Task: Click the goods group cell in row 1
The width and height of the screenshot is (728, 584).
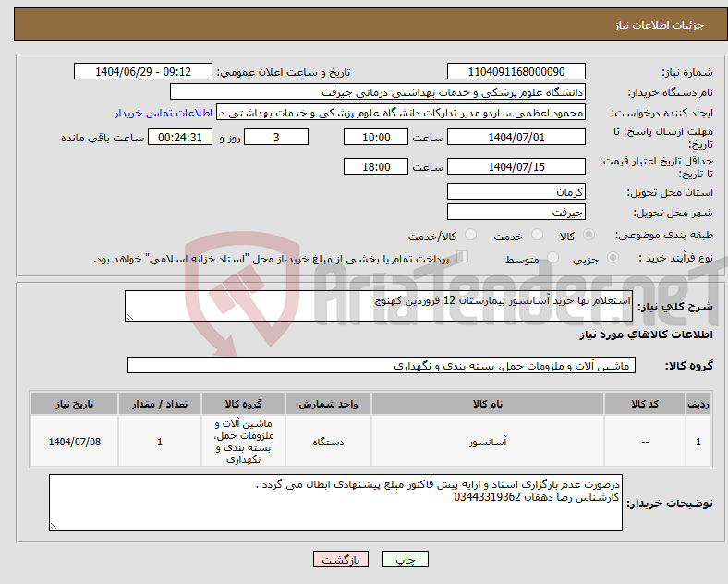Action: point(244,442)
